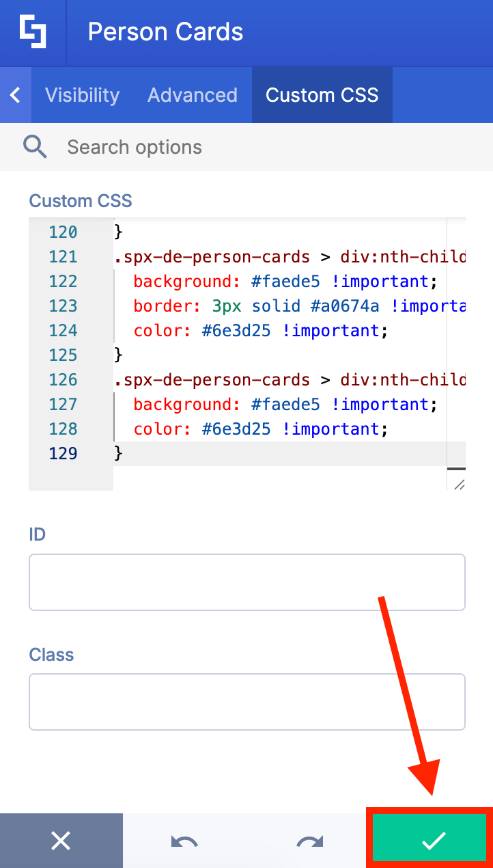Open the Advanced tab
493x868 pixels.
point(193,95)
